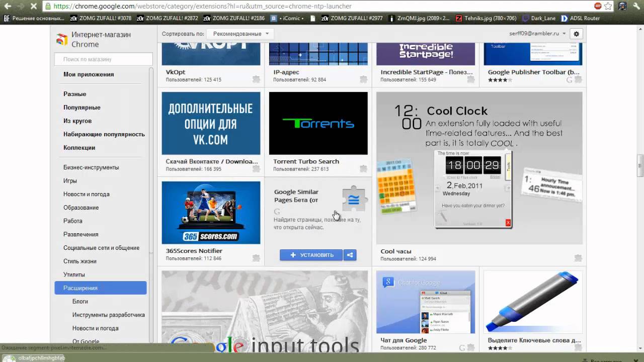Viewport: 644px width, 362px height.
Task: Select the Популярные category
Action: [82, 108]
